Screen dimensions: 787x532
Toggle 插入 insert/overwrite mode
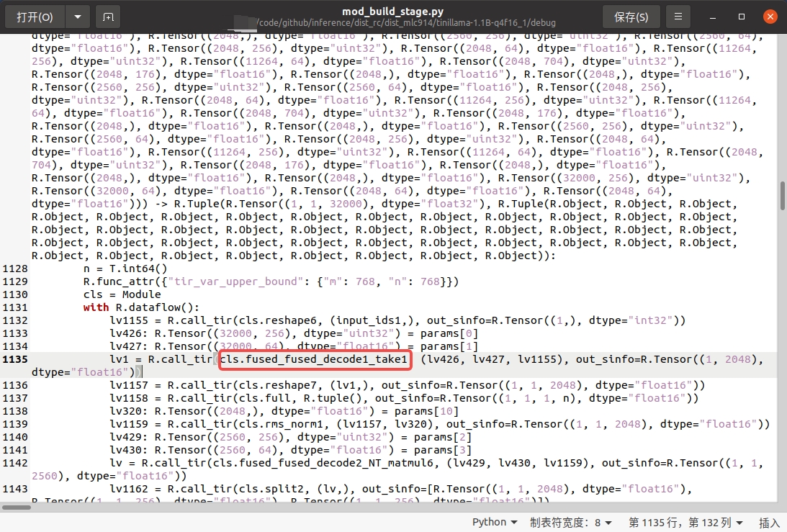click(770, 522)
